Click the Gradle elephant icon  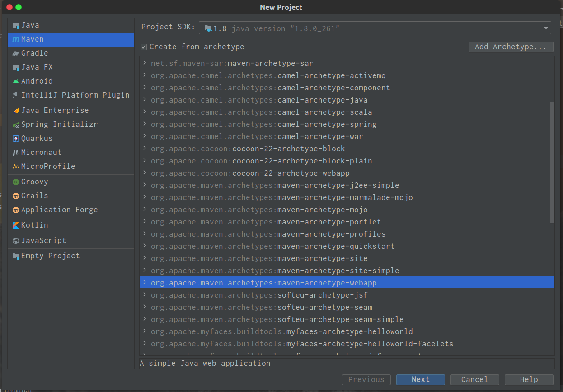(16, 53)
